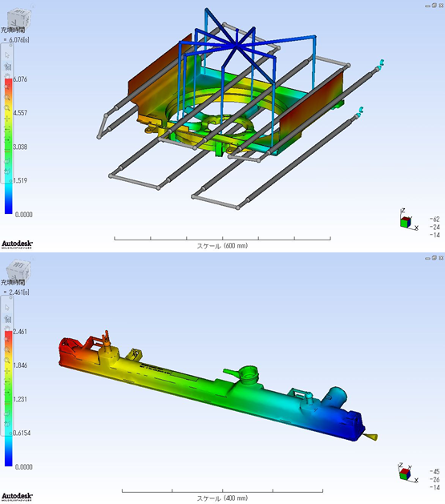Choose the select arrow tool in the upper viewport toolbar
The image size is (445, 504).
(7, 55)
